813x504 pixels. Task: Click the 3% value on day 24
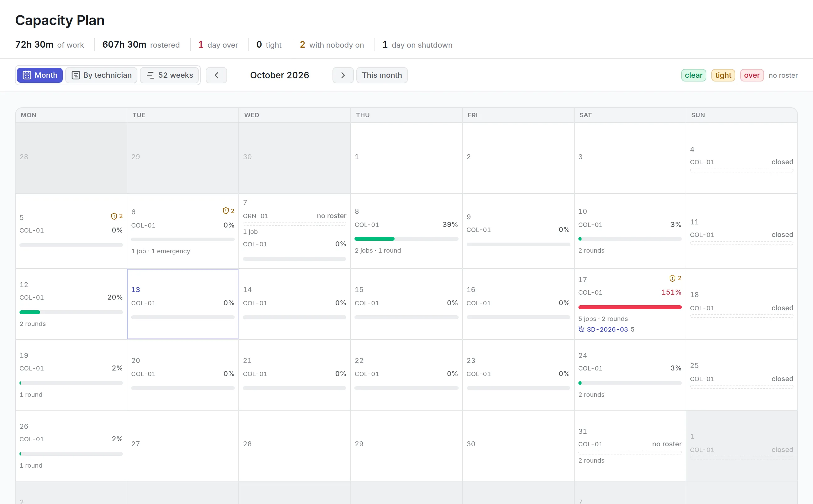coord(676,368)
